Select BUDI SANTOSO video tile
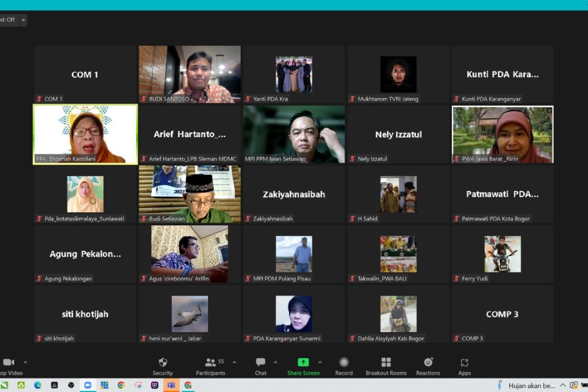This screenshot has width=588, height=392. point(190,74)
